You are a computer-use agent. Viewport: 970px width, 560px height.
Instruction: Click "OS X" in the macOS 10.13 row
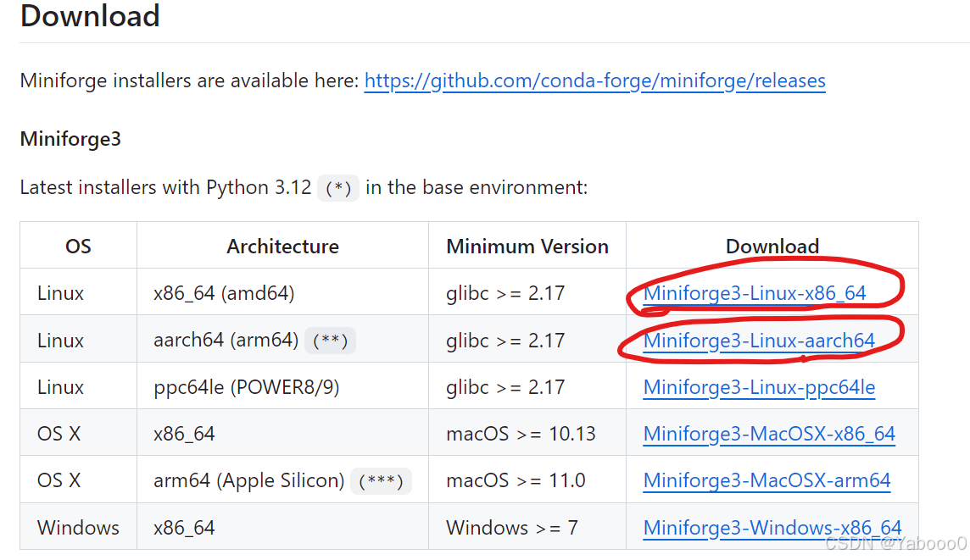tap(59, 434)
